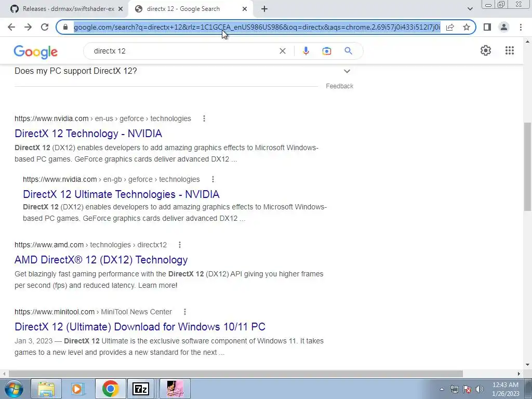532x399 pixels.
Task: Open "DirectX 12 Ultimate Technologies - NVIDIA" result
Action: click(121, 194)
